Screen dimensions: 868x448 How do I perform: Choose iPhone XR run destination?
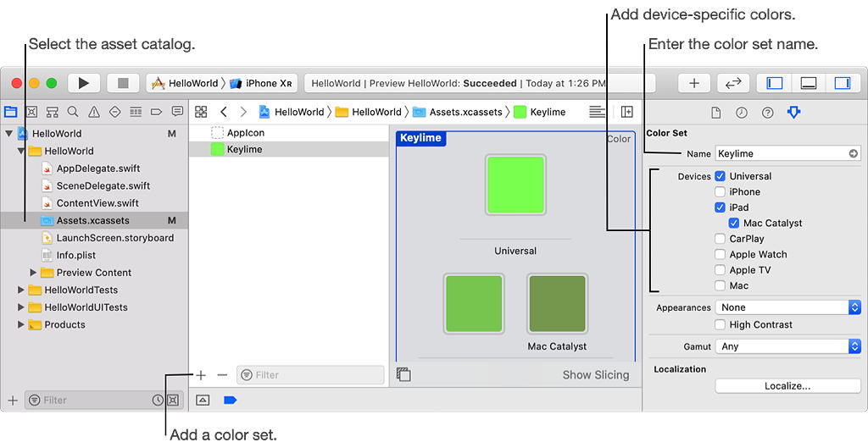point(261,84)
